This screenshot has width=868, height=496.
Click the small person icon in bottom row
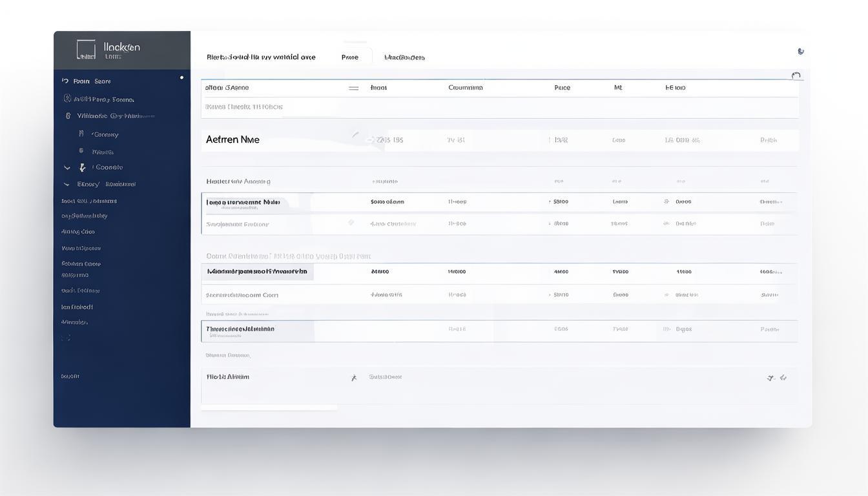pos(354,378)
